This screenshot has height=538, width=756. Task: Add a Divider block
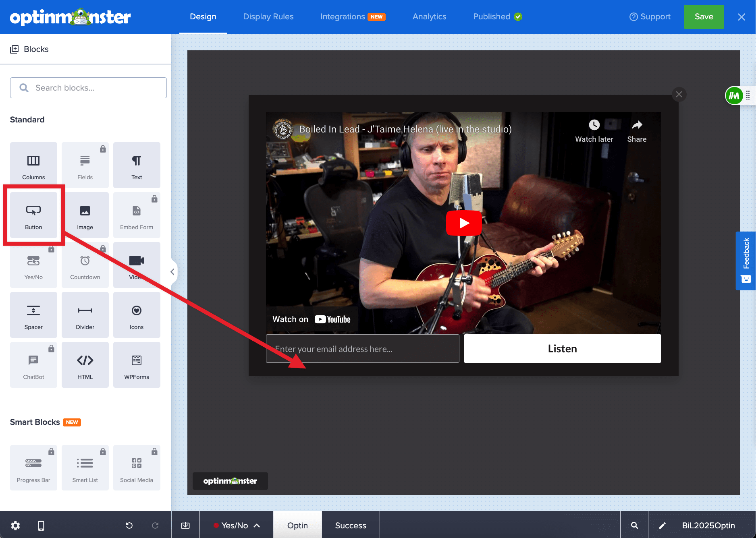pyautogui.click(x=85, y=315)
